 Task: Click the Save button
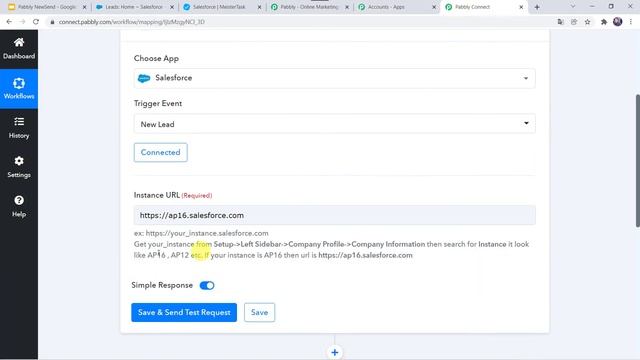click(259, 312)
